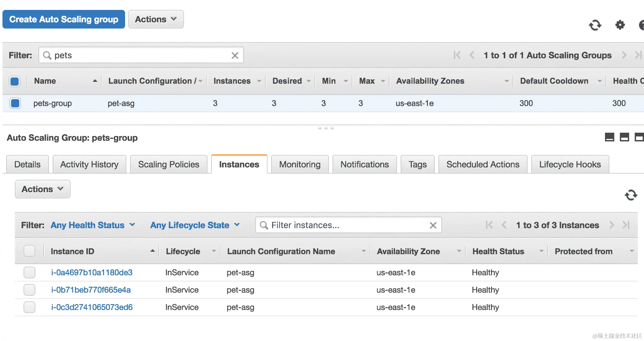This screenshot has width=644, height=341.
Task: Expand the Any Lifecycle State filter
Action: click(195, 225)
